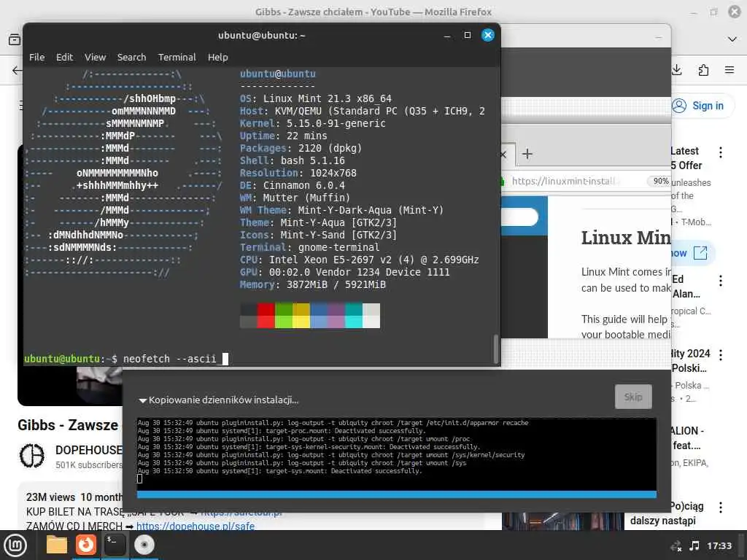The height and width of the screenshot is (560, 747).
Task: Switch to the installer disc taskbar icon
Action: point(144,545)
